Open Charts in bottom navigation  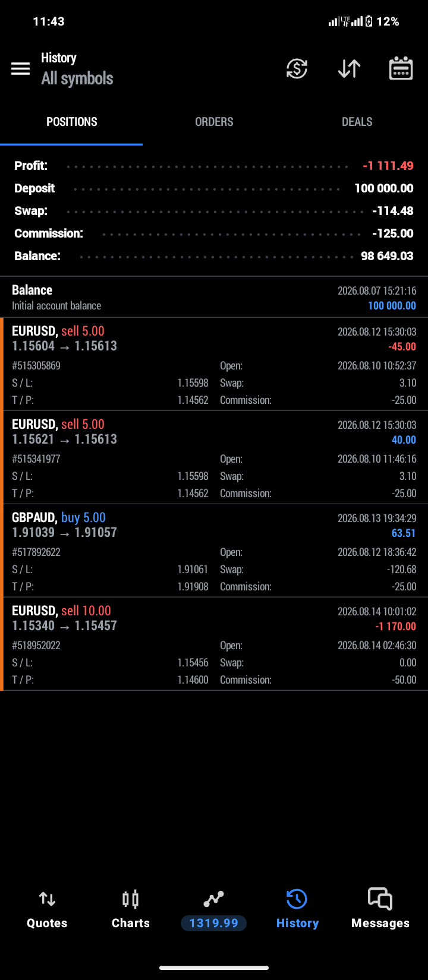click(131, 909)
